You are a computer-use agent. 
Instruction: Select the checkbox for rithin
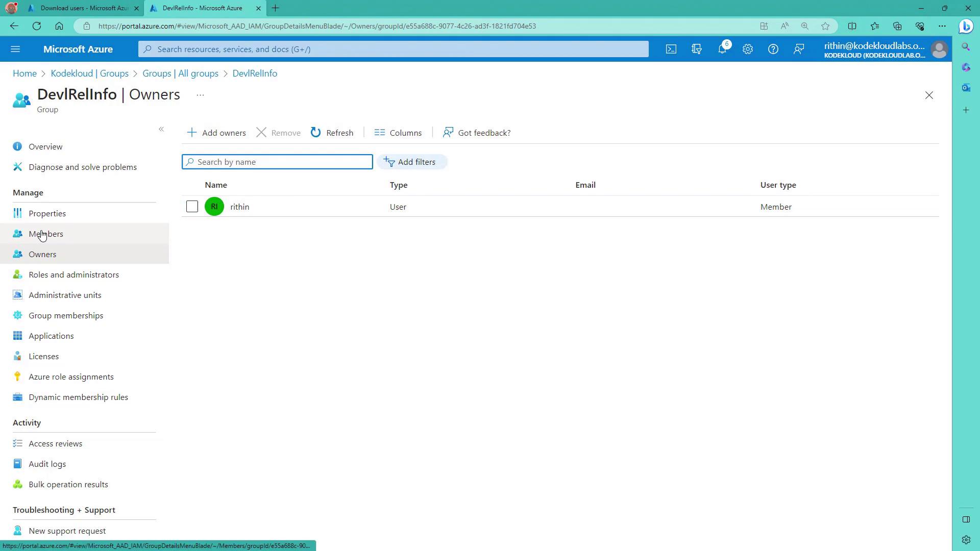coord(192,207)
